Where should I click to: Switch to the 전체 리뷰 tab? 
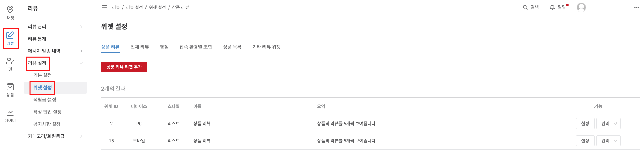pyautogui.click(x=140, y=47)
